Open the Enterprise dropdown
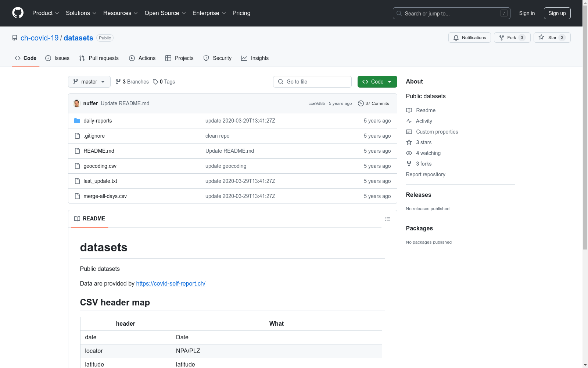Image resolution: width=588 pixels, height=368 pixels. click(209, 13)
